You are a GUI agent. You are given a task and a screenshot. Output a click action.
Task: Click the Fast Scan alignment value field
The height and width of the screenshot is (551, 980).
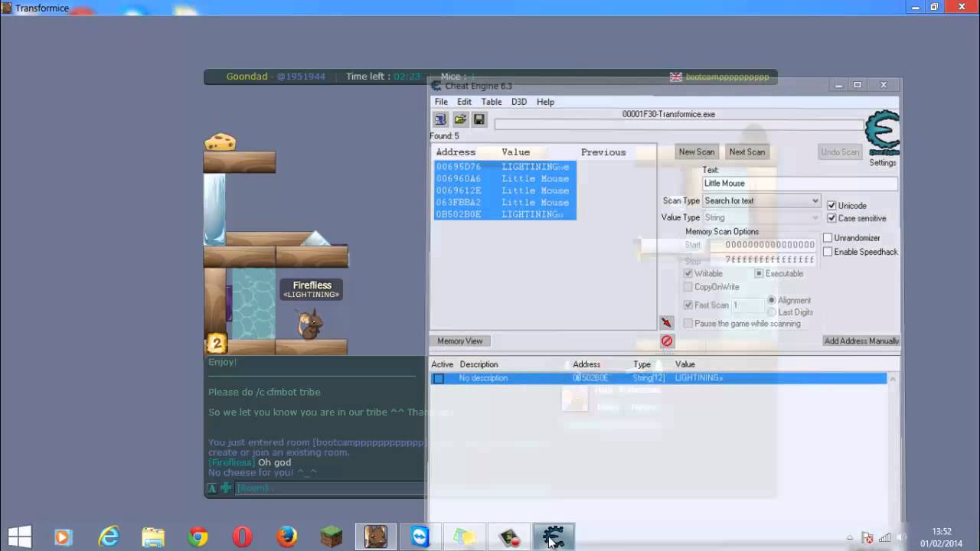(x=747, y=305)
